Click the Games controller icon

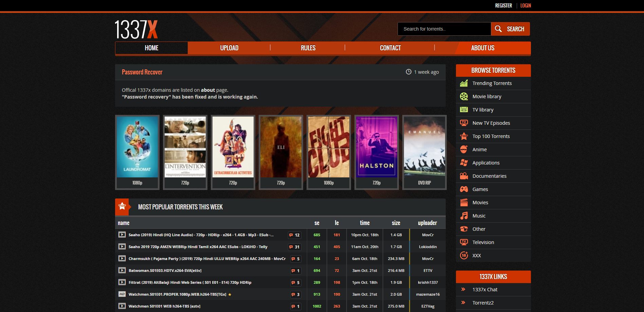click(x=464, y=189)
